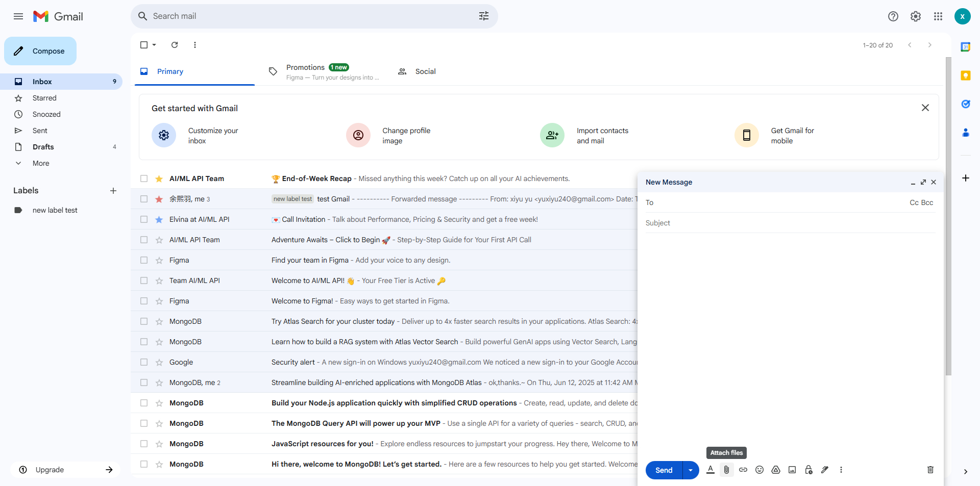Screen dimensions: 980x486
Task: Open the Support help icon
Action: [893, 16]
